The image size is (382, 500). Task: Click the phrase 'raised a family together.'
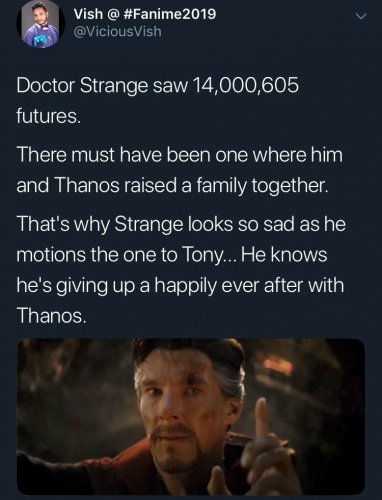coord(227,185)
